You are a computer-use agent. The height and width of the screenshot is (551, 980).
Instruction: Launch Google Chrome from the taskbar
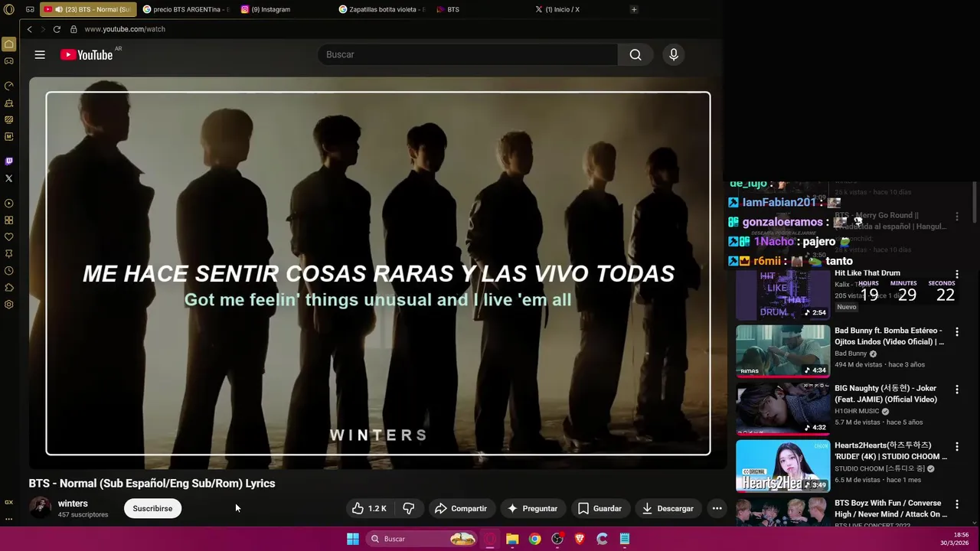point(534,539)
